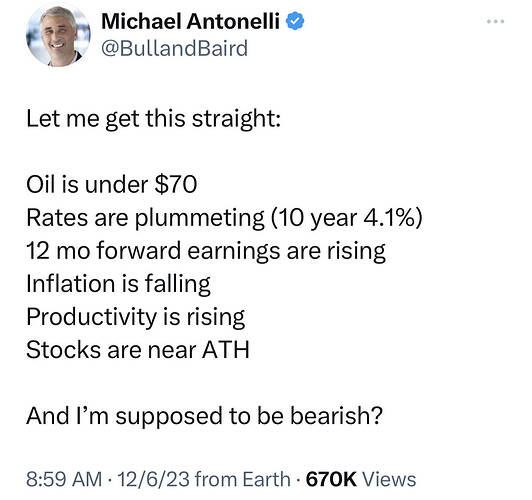Image resolution: width=532 pixels, height=500 pixels.
Task: Select "12 mo forward earnings are rising" line
Action: 206,251
